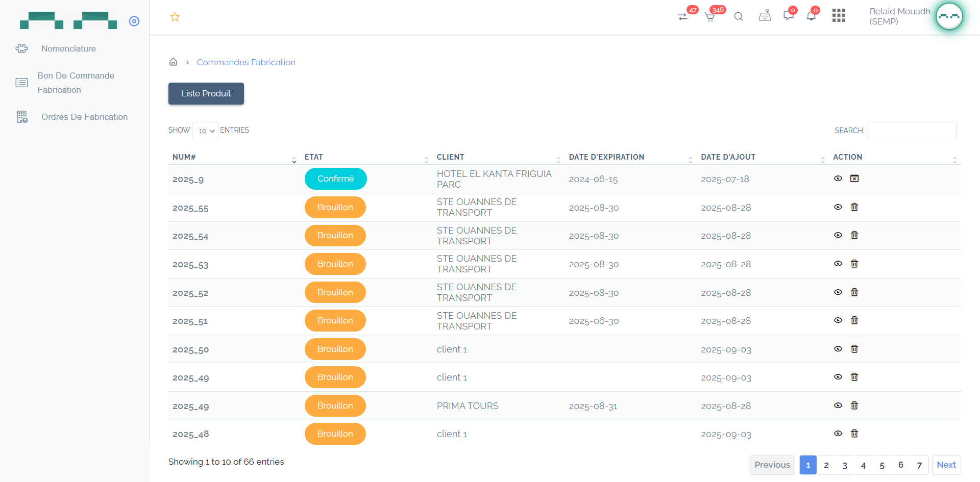The width and height of the screenshot is (980, 482).
Task: Go to pagination page 5
Action: [882, 465]
